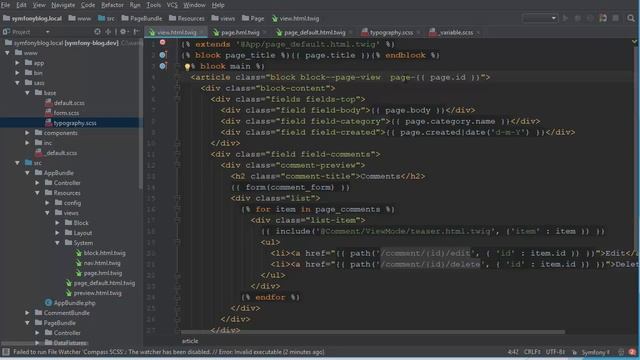Click Symfony indicator in status bar

[x=596, y=352]
